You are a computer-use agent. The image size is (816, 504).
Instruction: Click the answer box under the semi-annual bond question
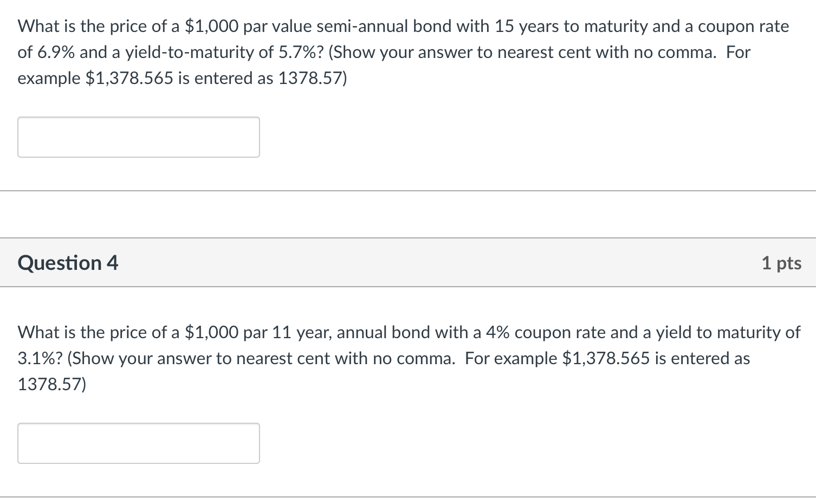click(x=138, y=137)
